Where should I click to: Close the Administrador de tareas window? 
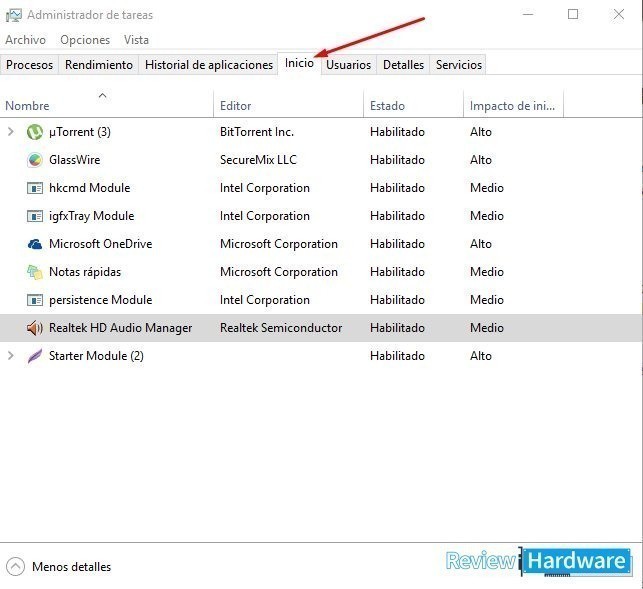[x=618, y=15]
